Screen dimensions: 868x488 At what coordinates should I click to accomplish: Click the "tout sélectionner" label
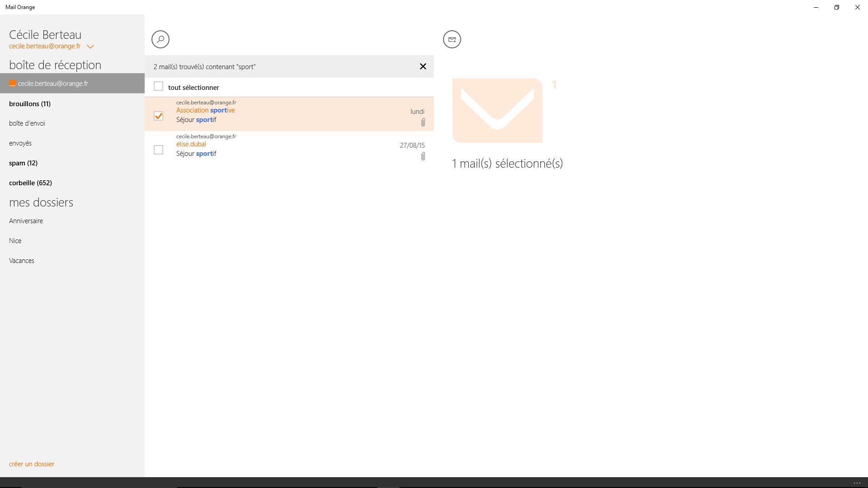[193, 88]
